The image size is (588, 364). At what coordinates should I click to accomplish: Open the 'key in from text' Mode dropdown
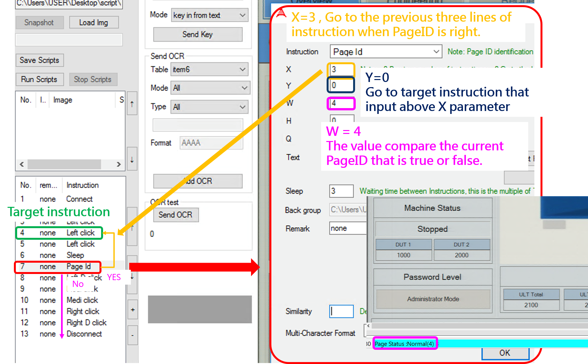tap(209, 15)
